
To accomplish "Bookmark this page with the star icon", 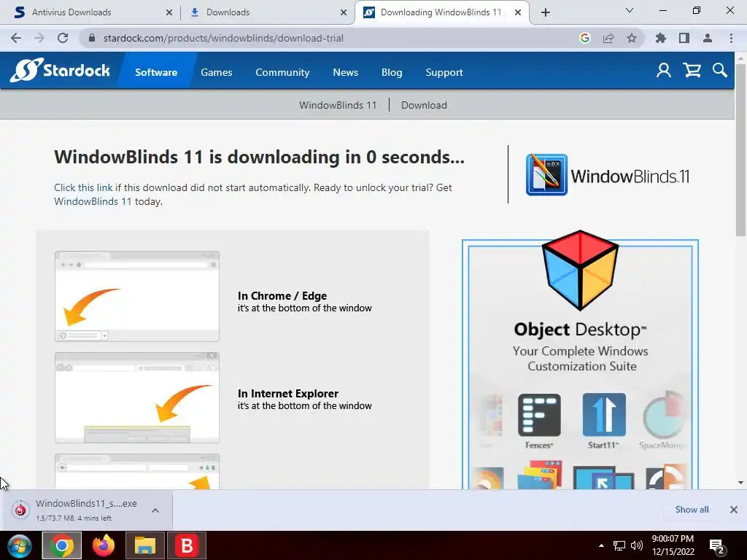I will [x=631, y=38].
